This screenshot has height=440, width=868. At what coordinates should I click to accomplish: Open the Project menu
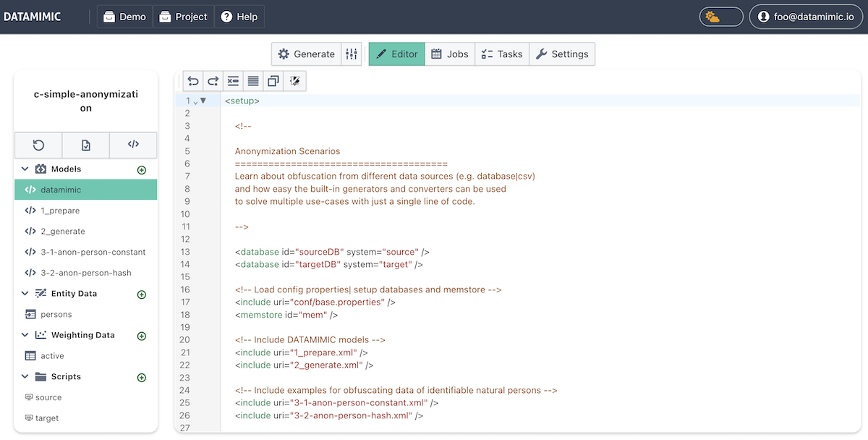click(183, 17)
